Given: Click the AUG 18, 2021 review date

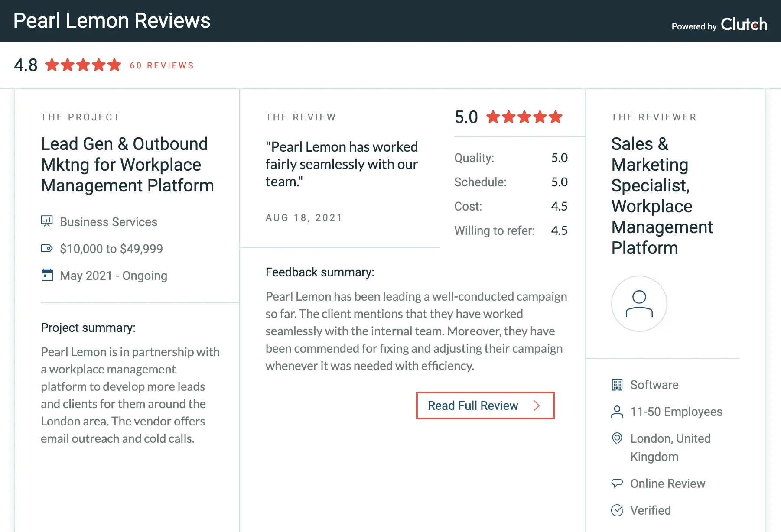Looking at the screenshot, I should coord(304,217).
